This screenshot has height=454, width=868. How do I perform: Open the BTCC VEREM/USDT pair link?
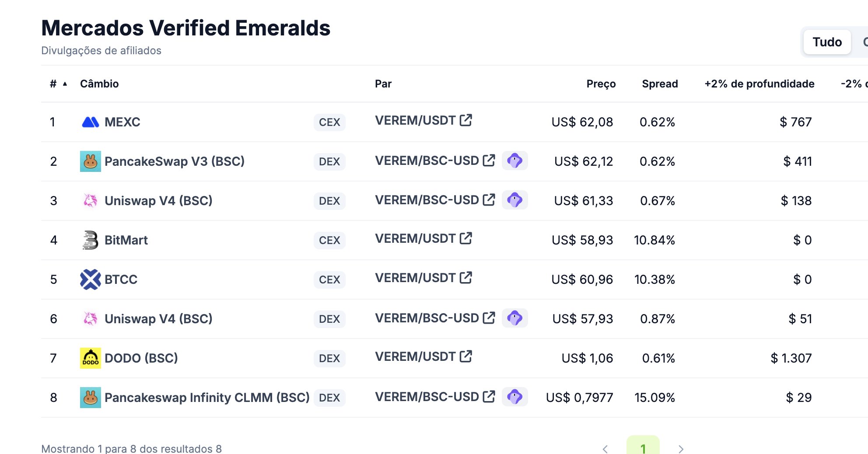tap(415, 278)
